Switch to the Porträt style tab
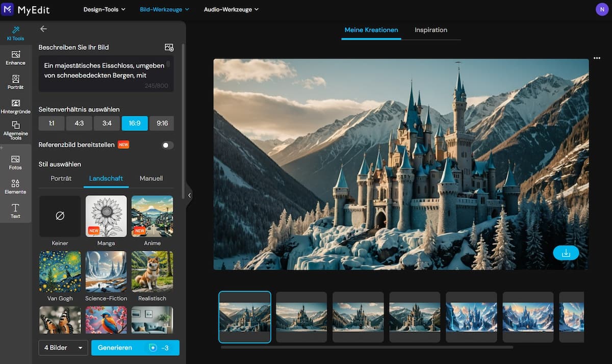 tap(61, 178)
